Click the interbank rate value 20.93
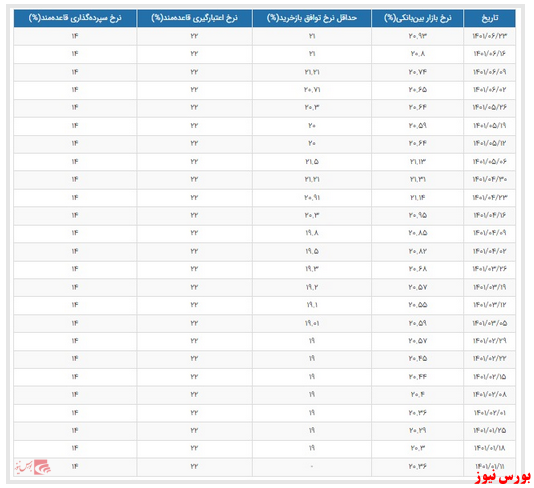The image size is (534, 488). [x=418, y=36]
